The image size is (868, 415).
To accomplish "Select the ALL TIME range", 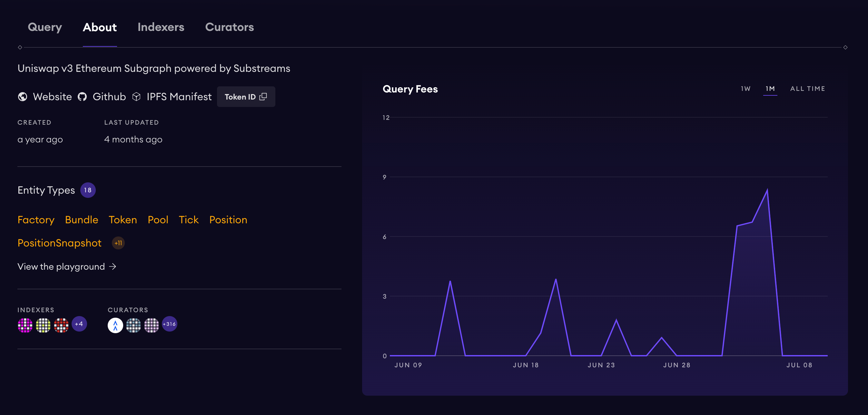I will [807, 89].
